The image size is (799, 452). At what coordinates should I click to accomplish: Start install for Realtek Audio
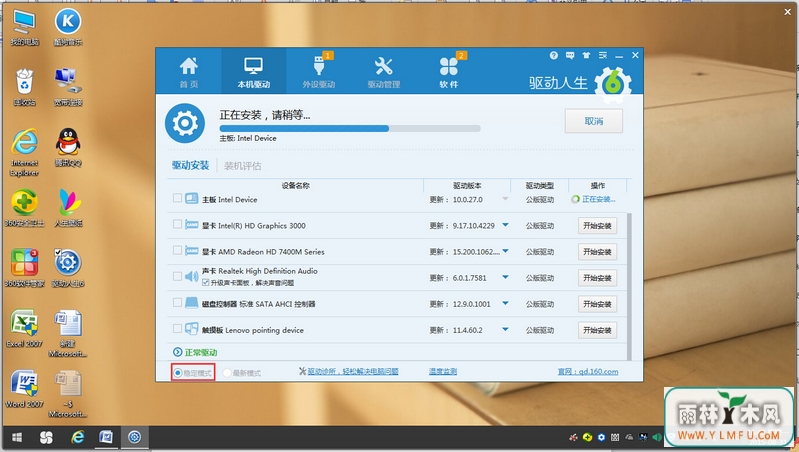coord(597,278)
